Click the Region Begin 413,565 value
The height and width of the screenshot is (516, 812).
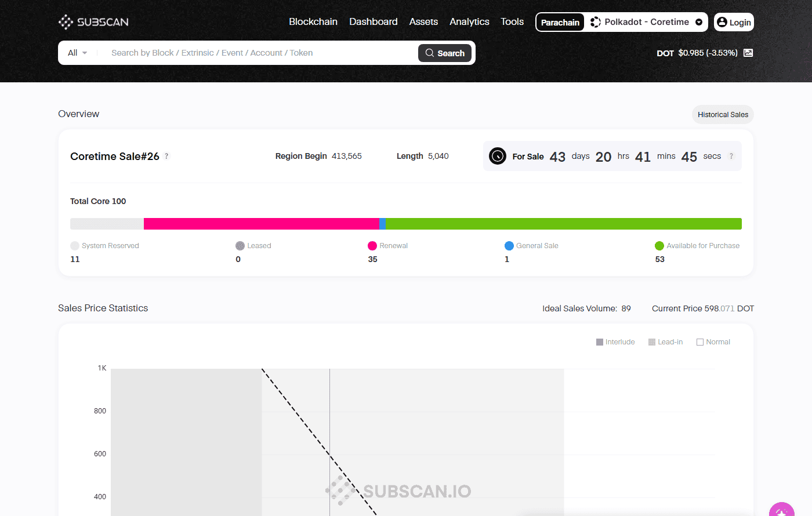point(347,156)
